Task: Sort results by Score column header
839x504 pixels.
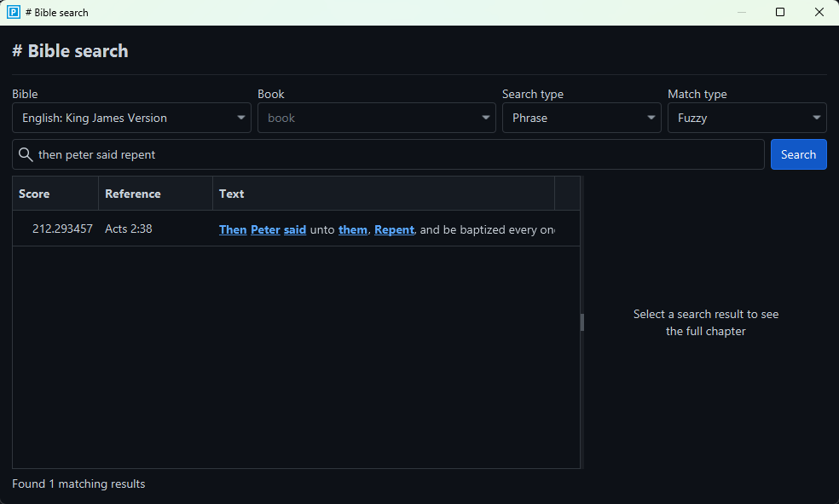Action: click(34, 194)
